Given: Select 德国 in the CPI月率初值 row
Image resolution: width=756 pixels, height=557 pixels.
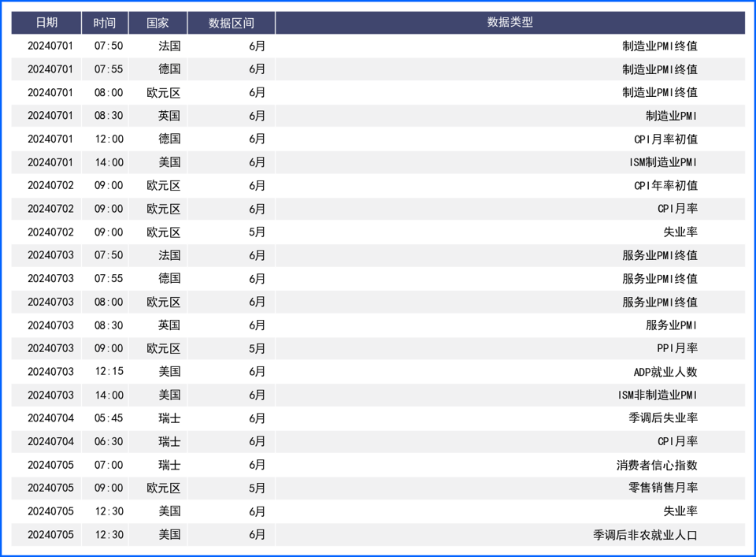Looking at the screenshot, I should click(x=170, y=139).
